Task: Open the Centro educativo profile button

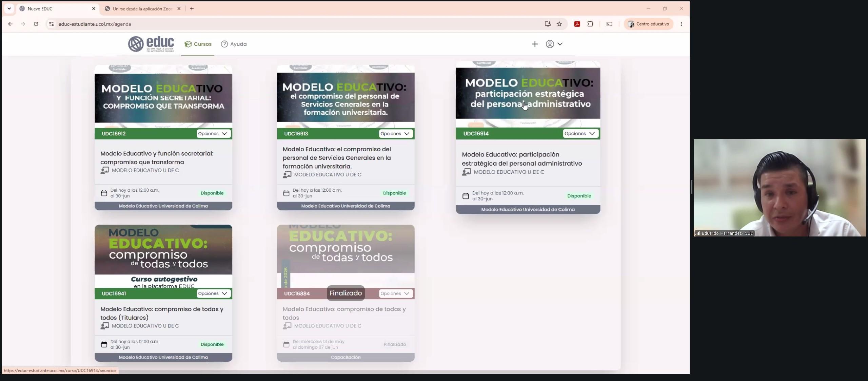Action: coord(649,24)
